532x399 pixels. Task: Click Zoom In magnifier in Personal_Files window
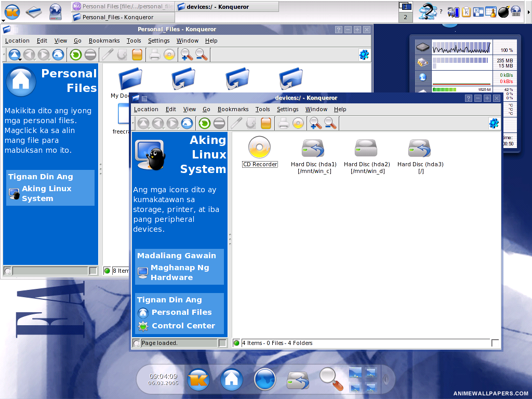click(x=187, y=55)
